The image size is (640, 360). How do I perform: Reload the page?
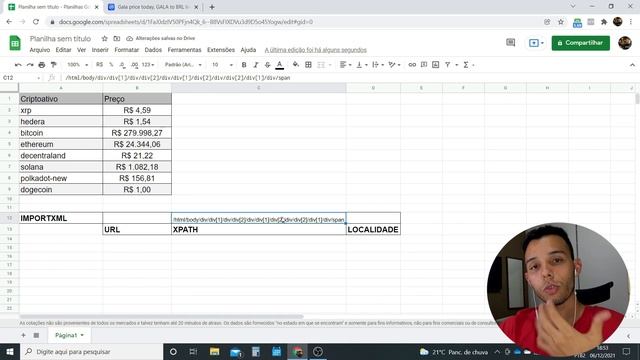tap(36, 22)
